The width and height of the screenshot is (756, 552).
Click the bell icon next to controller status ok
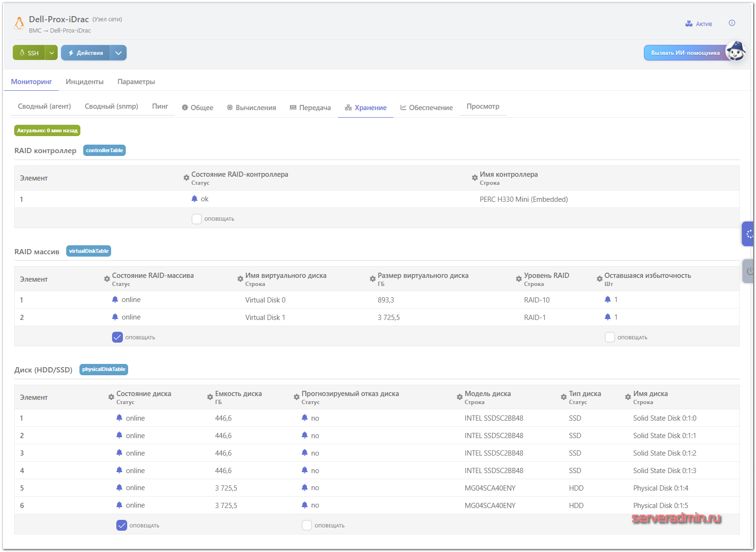(194, 199)
